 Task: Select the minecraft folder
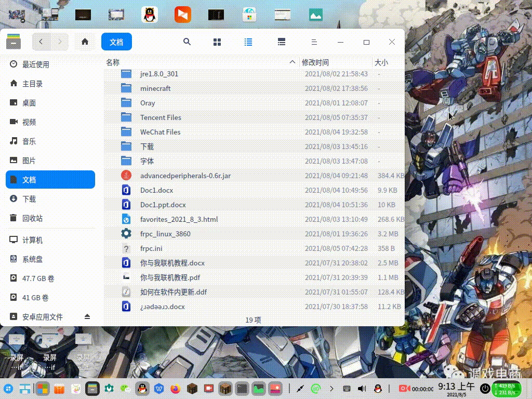pos(155,88)
